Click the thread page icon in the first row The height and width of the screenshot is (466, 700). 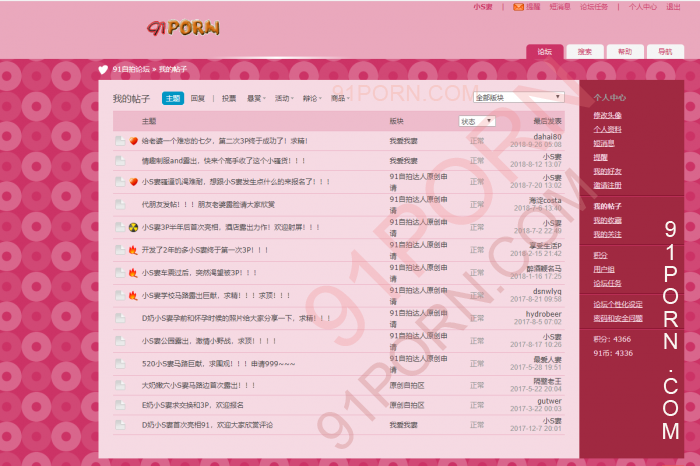[120, 141]
